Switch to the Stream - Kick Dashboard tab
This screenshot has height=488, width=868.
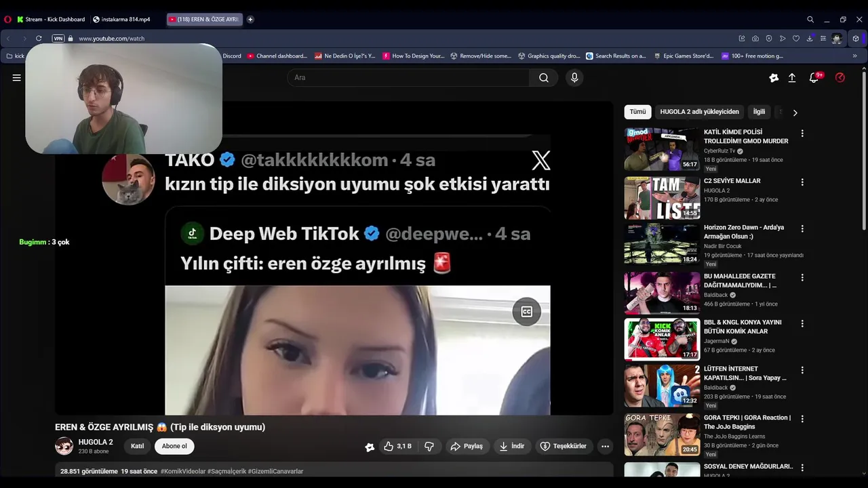[51, 20]
